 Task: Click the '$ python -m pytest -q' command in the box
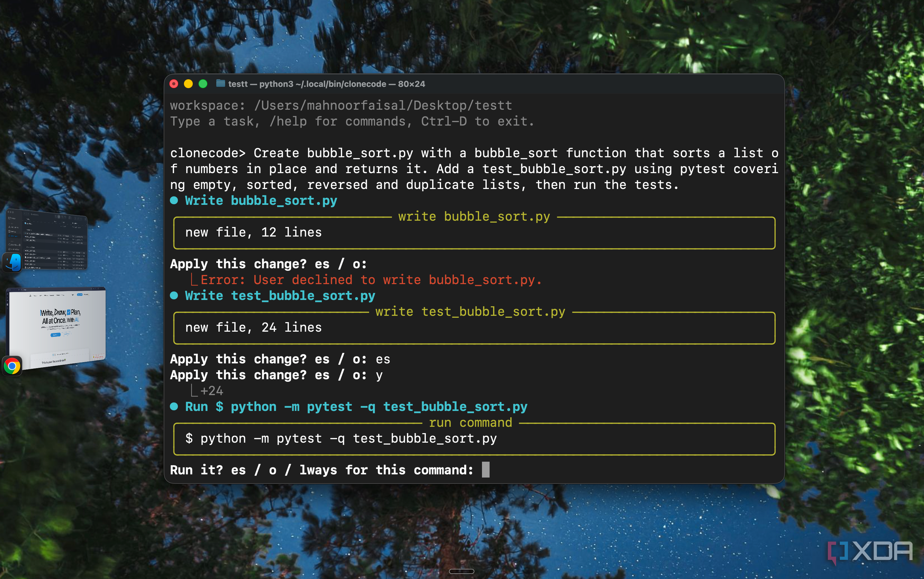(341, 439)
